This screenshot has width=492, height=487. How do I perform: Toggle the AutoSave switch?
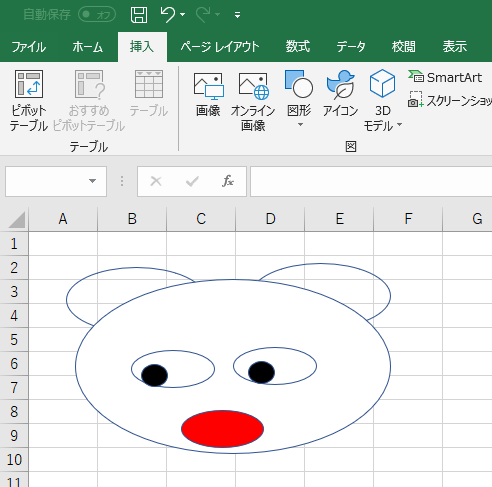coord(97,15)
